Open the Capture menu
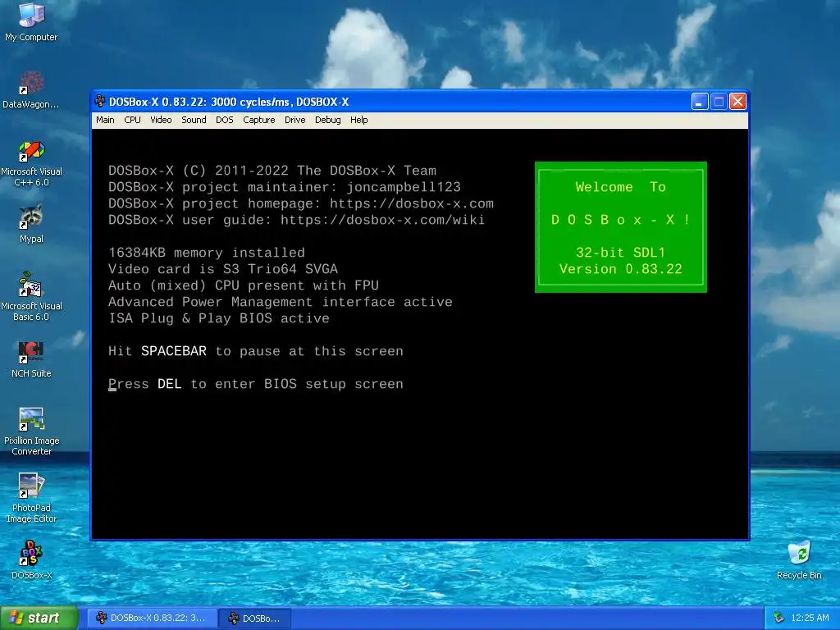Image resolution: width=840 pixels, height=630 pixels. pyautogui.click(x=258, y=120)
